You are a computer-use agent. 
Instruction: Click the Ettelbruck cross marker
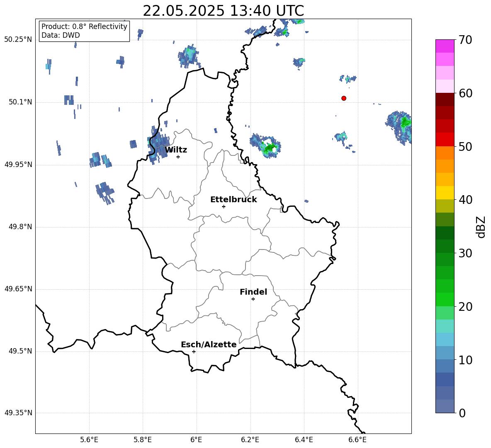tap(224, 206)
